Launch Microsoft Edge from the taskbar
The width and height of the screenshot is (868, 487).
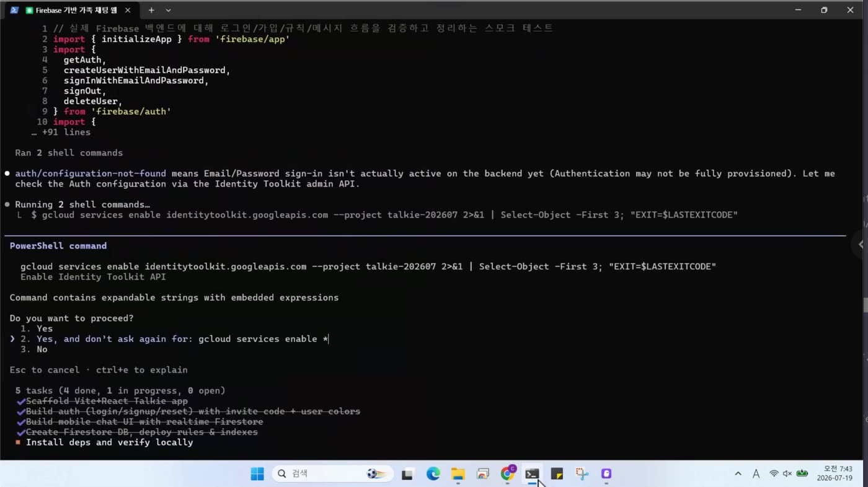click(433, 474)
